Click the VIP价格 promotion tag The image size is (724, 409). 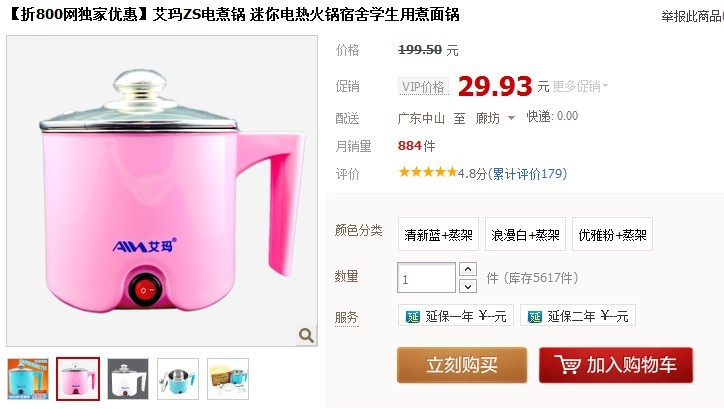[x=423, y=86]
